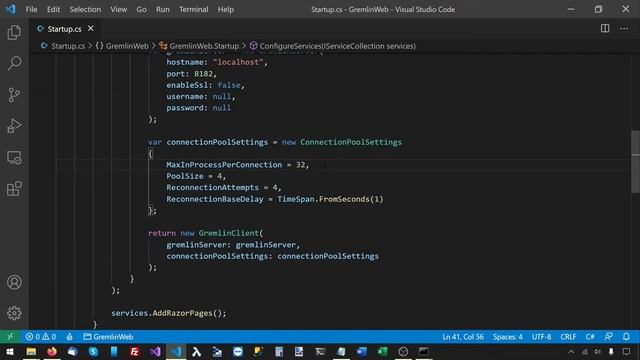The image size is (640, 360).
Task: Open the VS Code logo system menu
Action: coord(11,9)
